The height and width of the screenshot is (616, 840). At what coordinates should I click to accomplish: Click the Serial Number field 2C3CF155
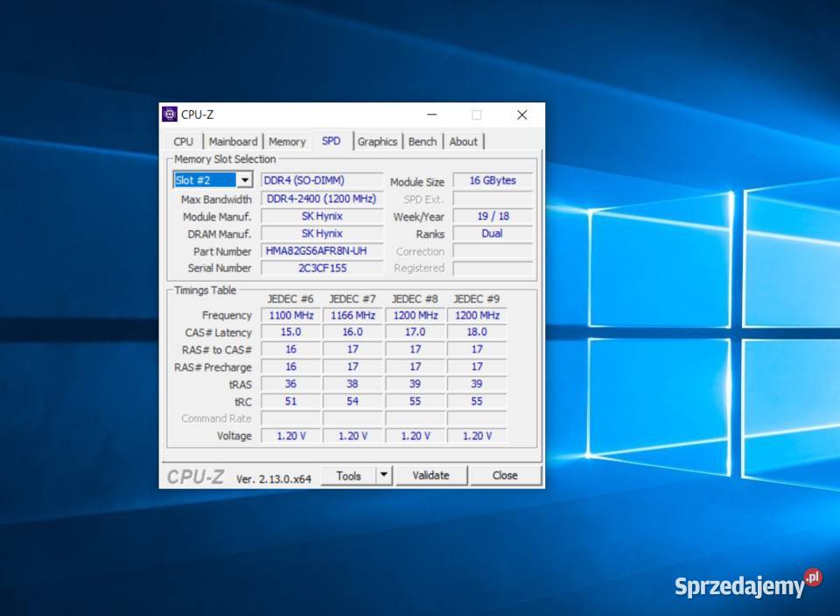click(322, 269)
